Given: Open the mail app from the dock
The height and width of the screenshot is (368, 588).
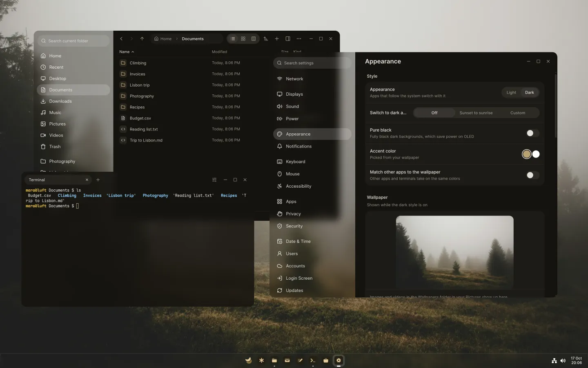Looking at the screenshot, I should click(x=287, y=360).
